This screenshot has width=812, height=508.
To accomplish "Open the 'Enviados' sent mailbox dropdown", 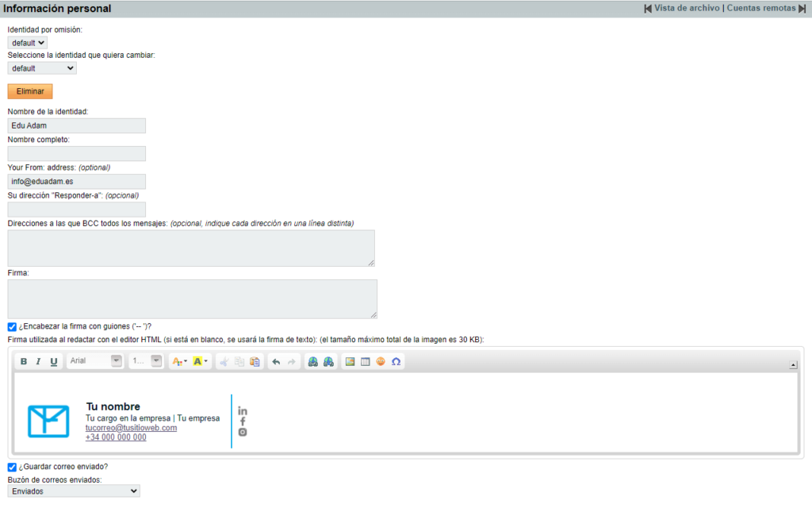I will tap(74, 491).
